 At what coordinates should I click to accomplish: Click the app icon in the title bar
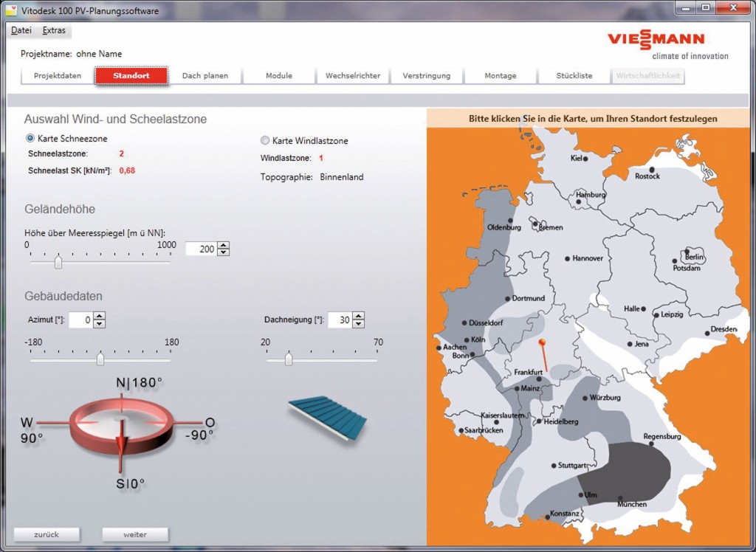pyautogui.click(x=11, y=10)
